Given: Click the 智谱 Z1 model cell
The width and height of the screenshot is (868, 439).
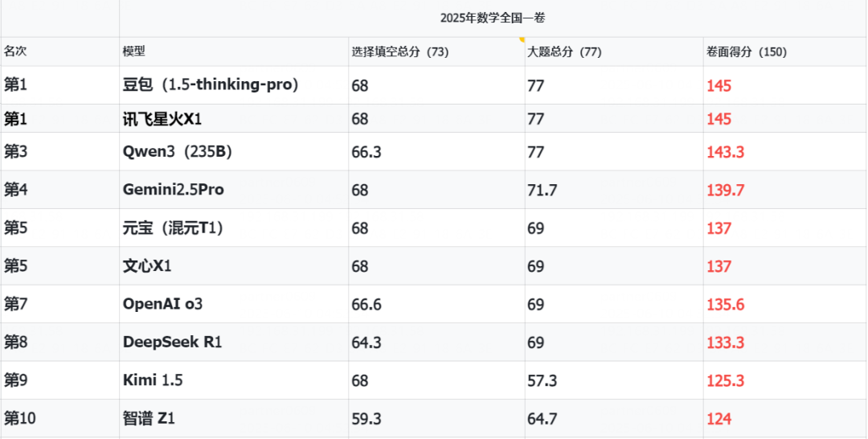Looking at the screenshot, I should pyautogui.click(x=234, y=419).
